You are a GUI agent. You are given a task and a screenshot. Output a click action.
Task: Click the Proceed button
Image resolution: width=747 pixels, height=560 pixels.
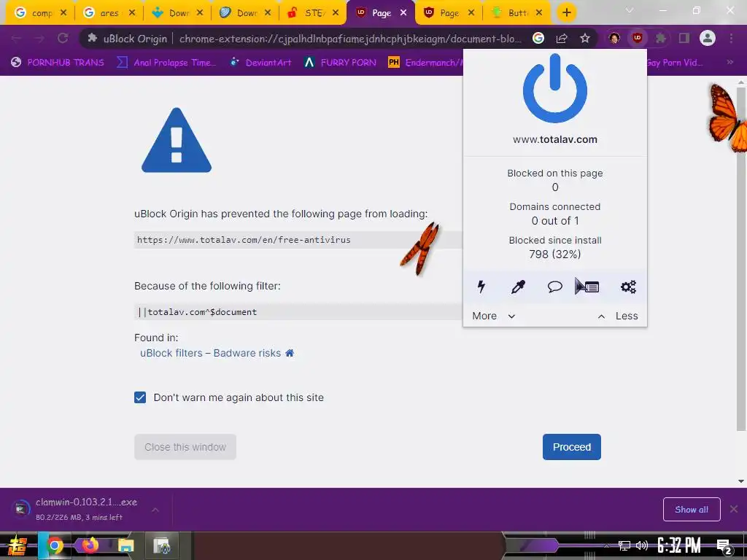(x=572, y=447)
